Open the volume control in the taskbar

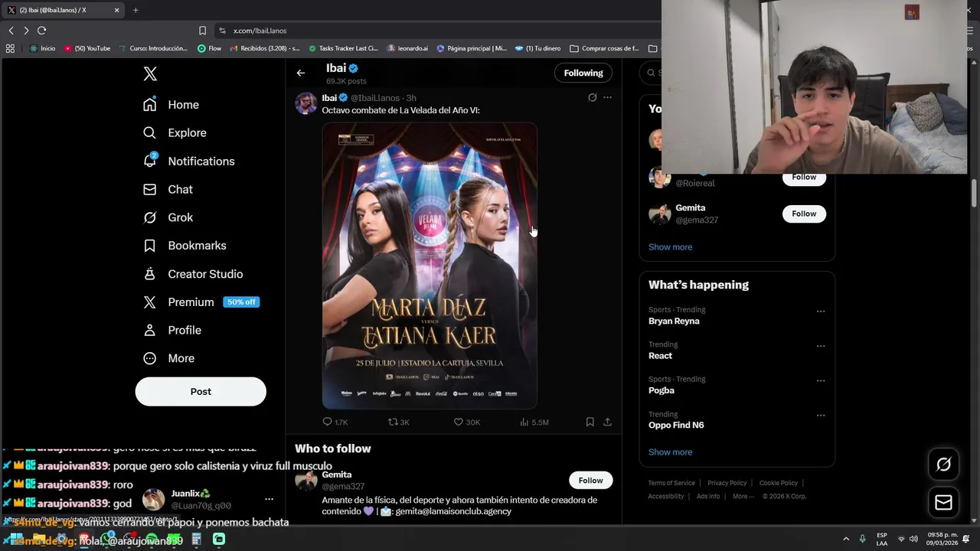913,540
